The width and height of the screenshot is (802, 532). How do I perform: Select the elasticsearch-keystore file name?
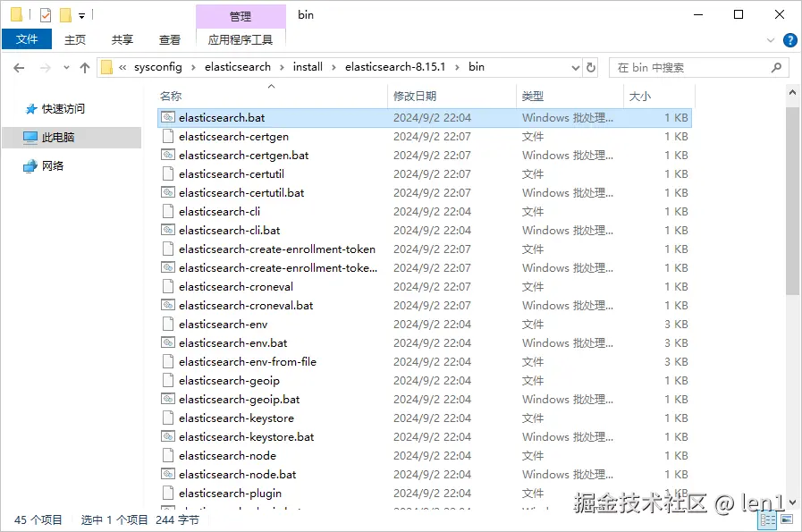tap(236, 418)
